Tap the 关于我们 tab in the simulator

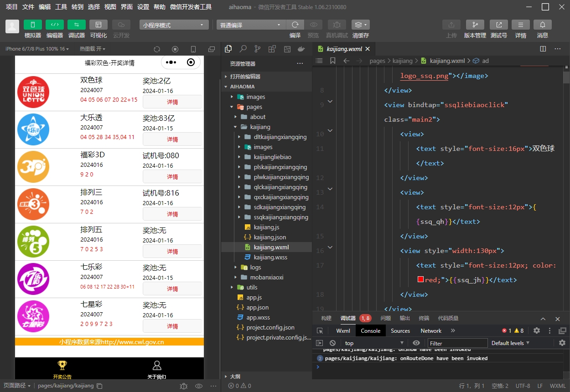[x=157, y=369]
